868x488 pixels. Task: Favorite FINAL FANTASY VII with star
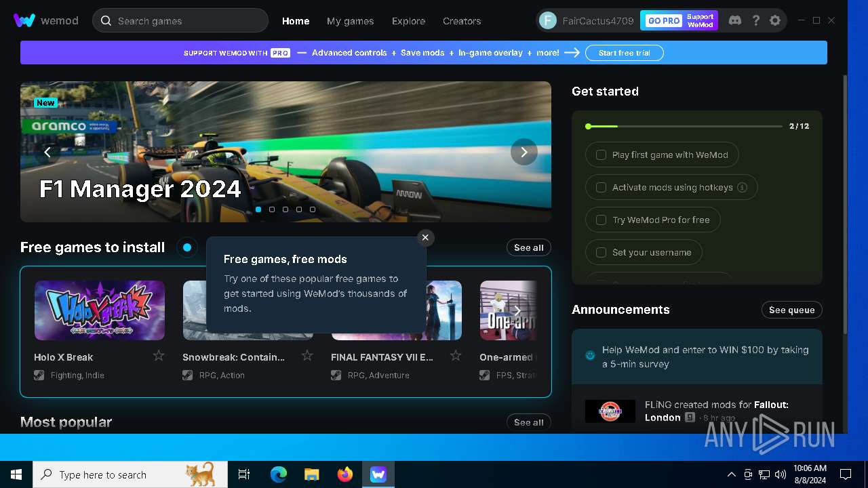(x=456, y=356)
